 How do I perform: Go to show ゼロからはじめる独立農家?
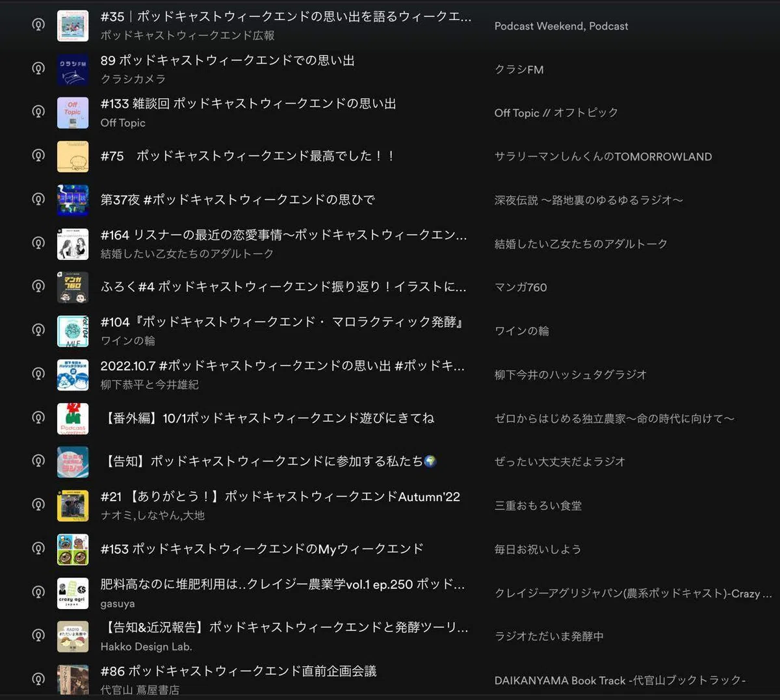pyautogui.click(x=614, y=419)
